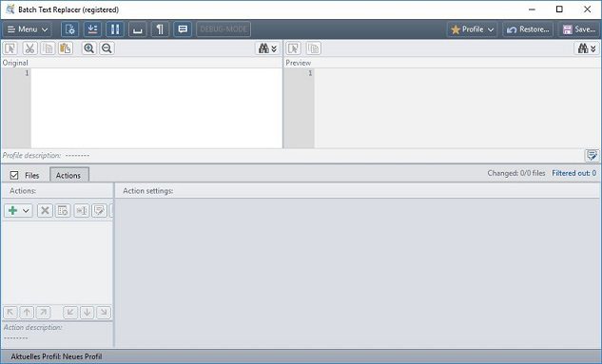Click the edit action comment icon
Viewport: 602px width, 364px height.
point(100,211)
